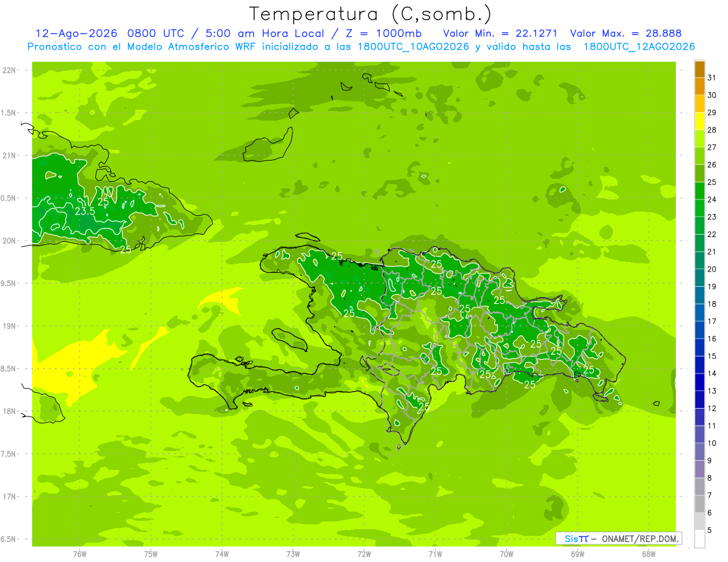728x562 pixels.
Task: Click the "31" colorbar label
Action: click(712, 78)
